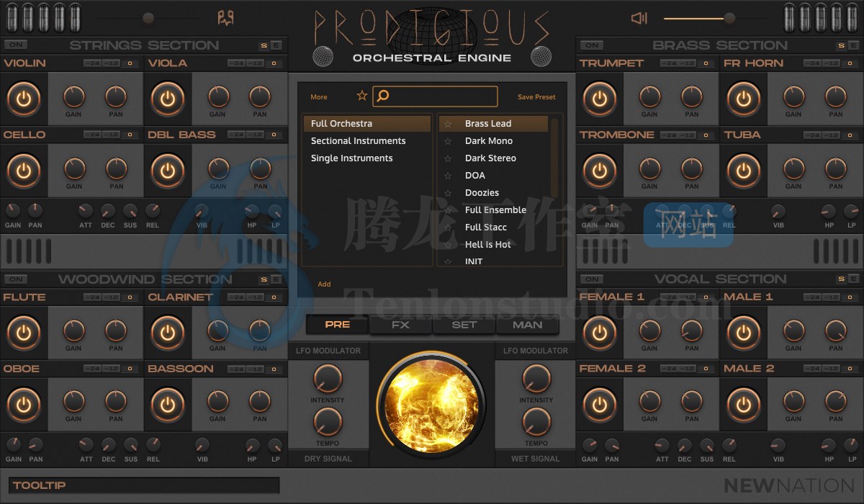Click the Vocal section LP knob

pyautogui.click(x=852, y=445)
